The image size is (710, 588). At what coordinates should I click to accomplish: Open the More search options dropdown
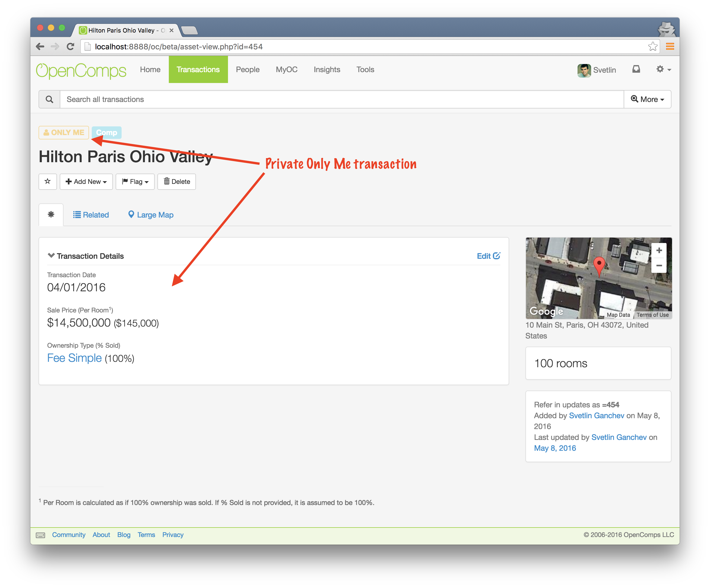coord(647,99)
